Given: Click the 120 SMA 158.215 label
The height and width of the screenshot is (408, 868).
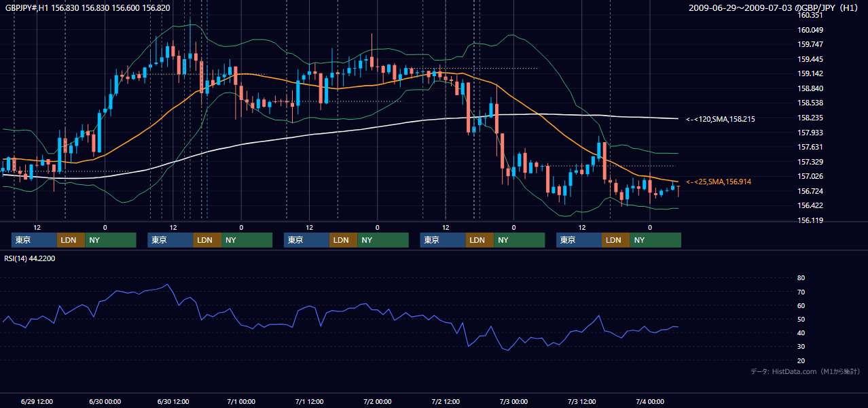Looking at the screenshot, I should [x=721, y=119].
